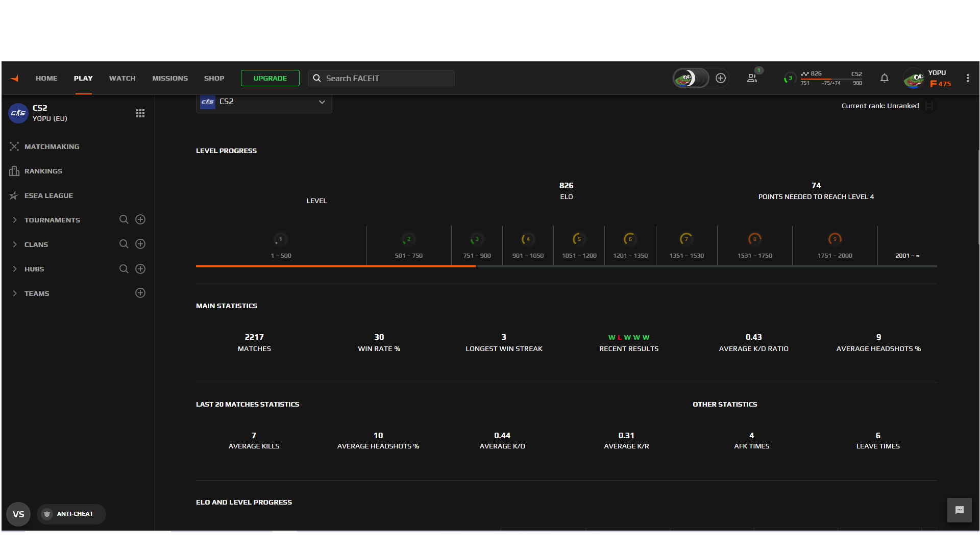Image resolution: width=980 pixels, height=551 pixels.
Task: Open the Matchmaking sidebar link
Action: click(52, 146)
